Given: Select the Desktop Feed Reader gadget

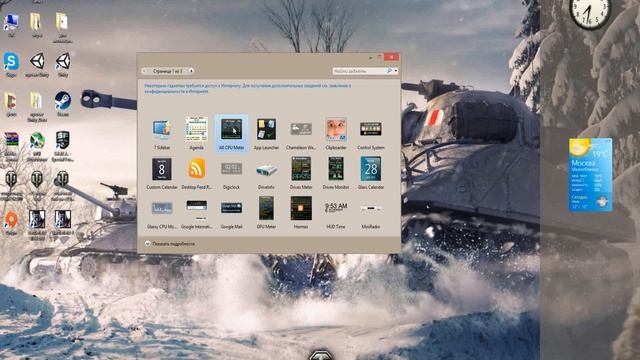Looking at the screenshot, I should point(196,173).
